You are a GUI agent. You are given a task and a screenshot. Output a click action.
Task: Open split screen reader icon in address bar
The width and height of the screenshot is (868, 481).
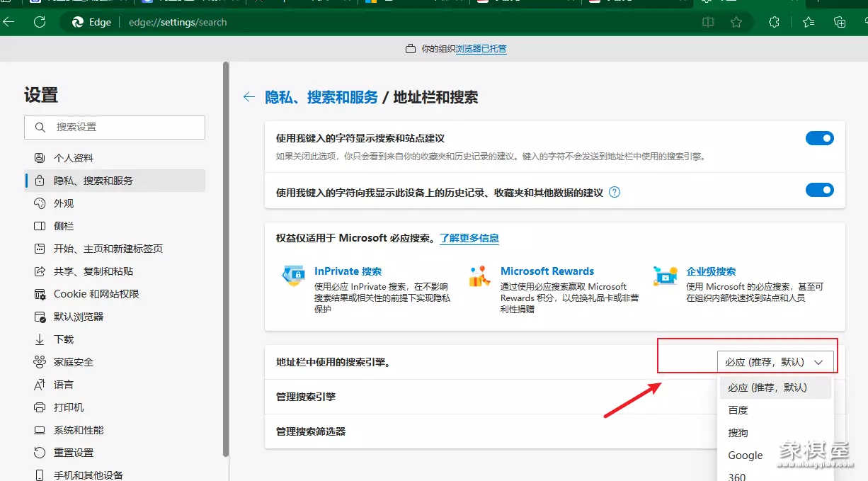[707, 22]
